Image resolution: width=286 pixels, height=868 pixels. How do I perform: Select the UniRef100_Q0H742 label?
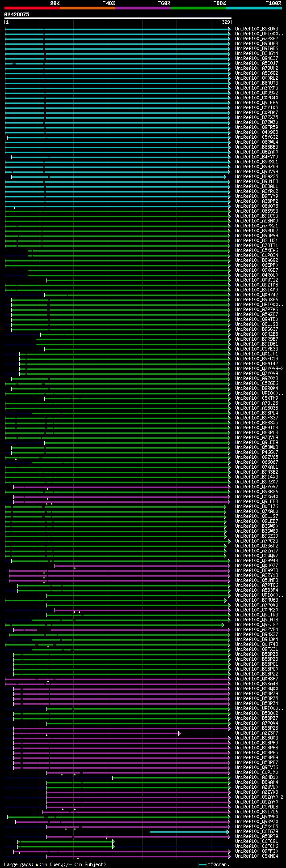point(257,295)
